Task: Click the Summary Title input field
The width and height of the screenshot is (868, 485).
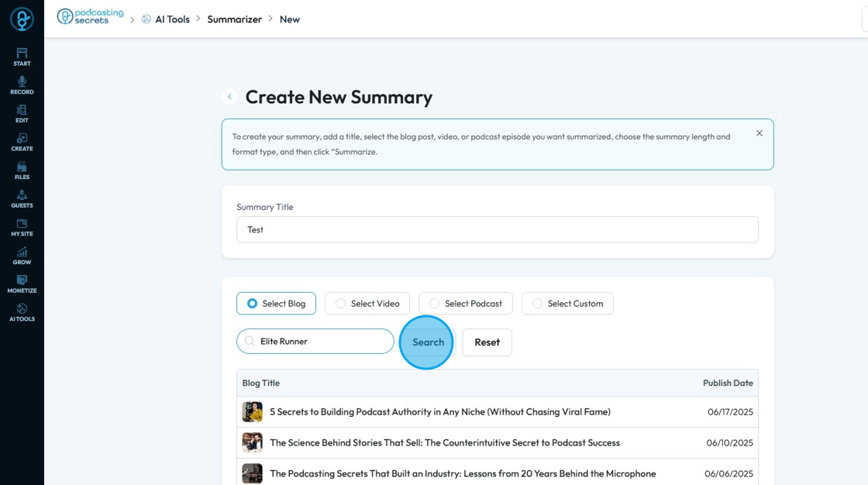Action: (x=497, y=229)
